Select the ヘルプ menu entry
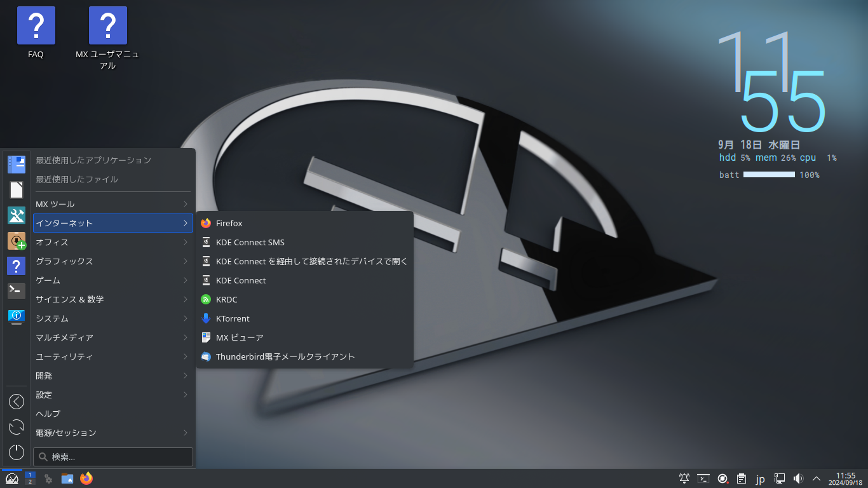Viewport: 868px width, 488px height. coord(113,414)
